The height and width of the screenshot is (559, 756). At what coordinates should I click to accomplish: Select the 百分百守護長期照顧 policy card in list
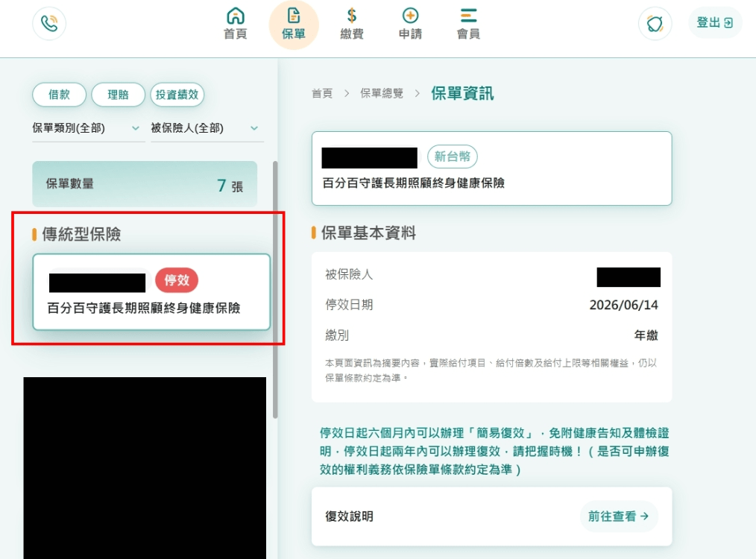pos(151,292)
